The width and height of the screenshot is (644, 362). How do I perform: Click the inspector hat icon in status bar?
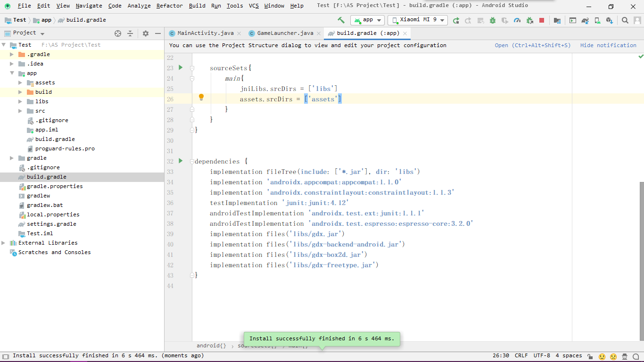tap(625, 356)
